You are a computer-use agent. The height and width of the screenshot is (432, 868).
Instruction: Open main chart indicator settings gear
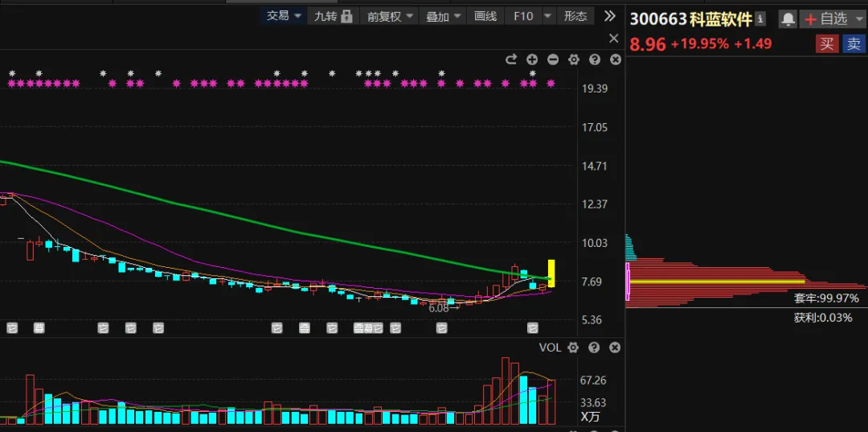pyautogui.click(x=574, y=60)
